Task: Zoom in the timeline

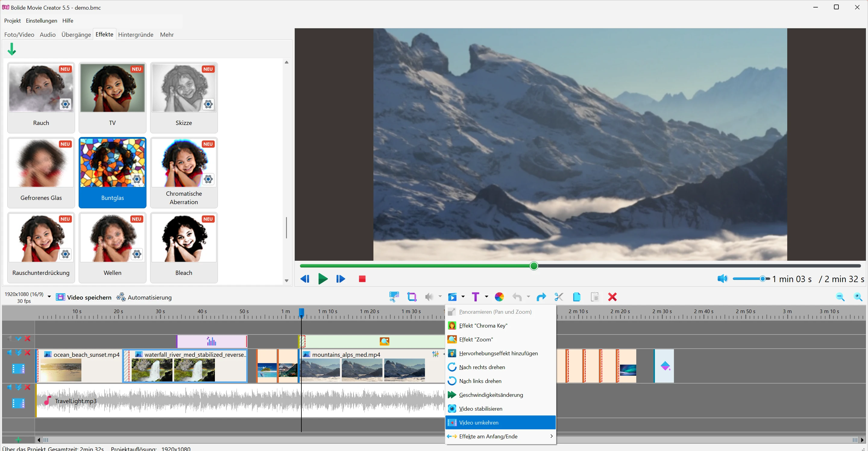Action: pyautogui.click(x=858, y=297)
